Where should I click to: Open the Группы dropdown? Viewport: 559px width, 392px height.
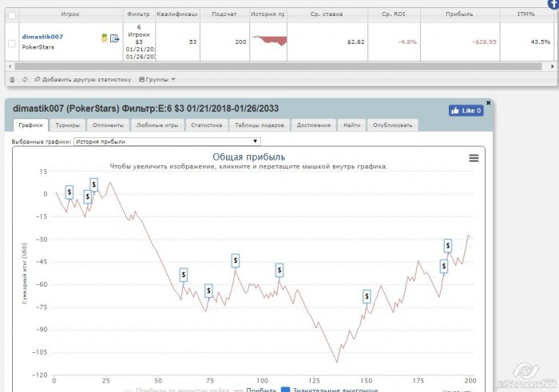pyautogui.click(x=157, y=80)
